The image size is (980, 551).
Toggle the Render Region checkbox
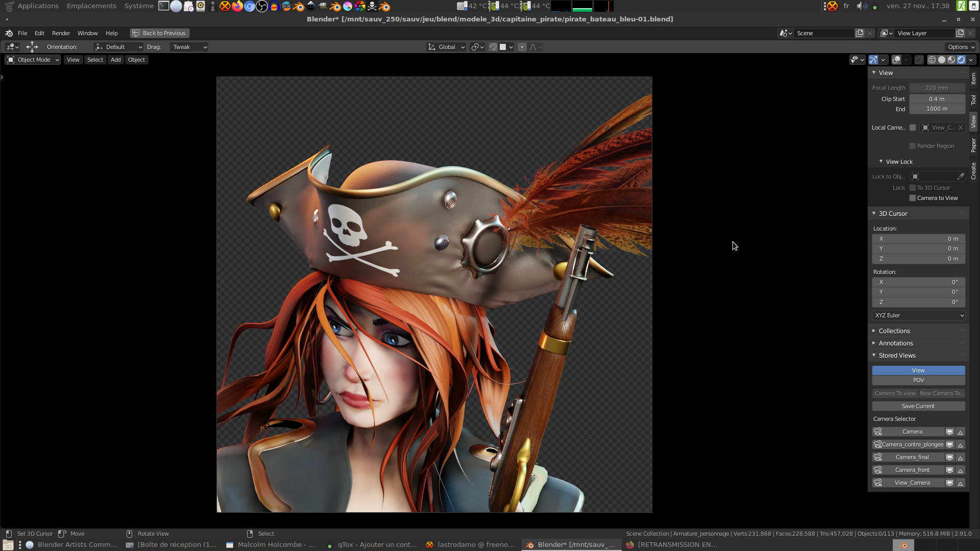click(913, 146)
